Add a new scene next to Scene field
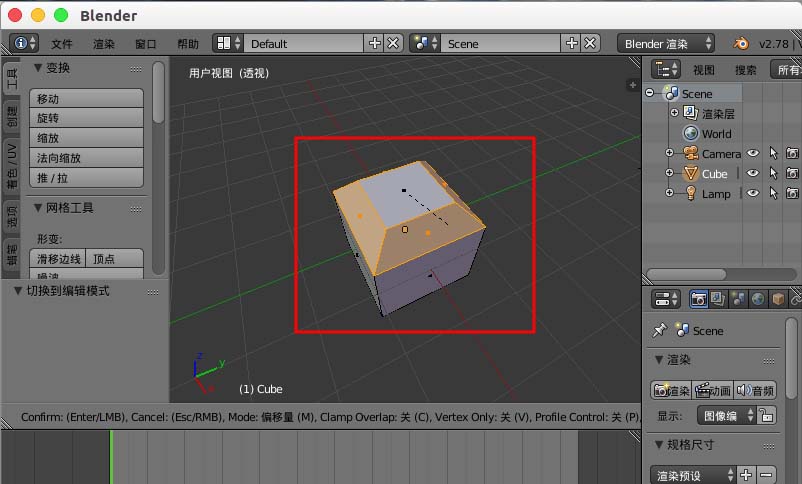 [571, 43]
